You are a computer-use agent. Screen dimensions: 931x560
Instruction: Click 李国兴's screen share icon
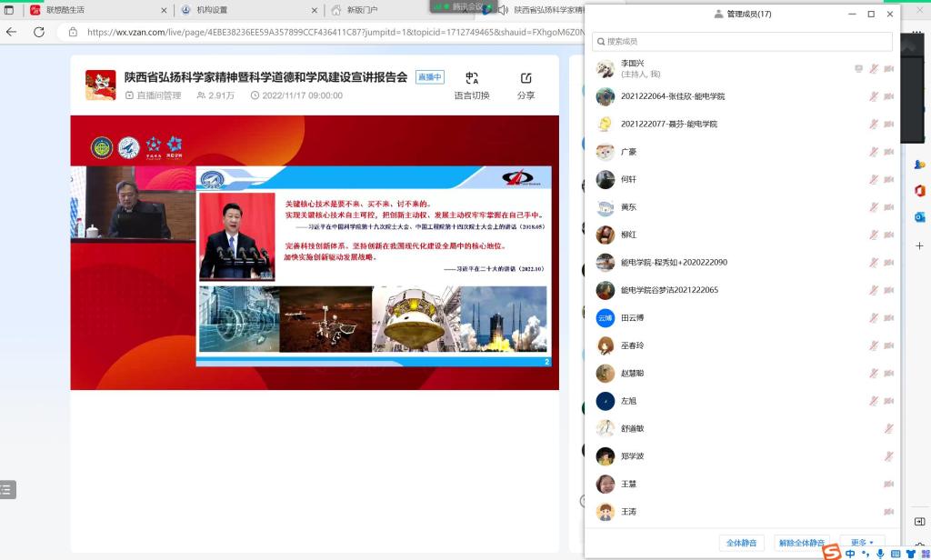(858, 69)
